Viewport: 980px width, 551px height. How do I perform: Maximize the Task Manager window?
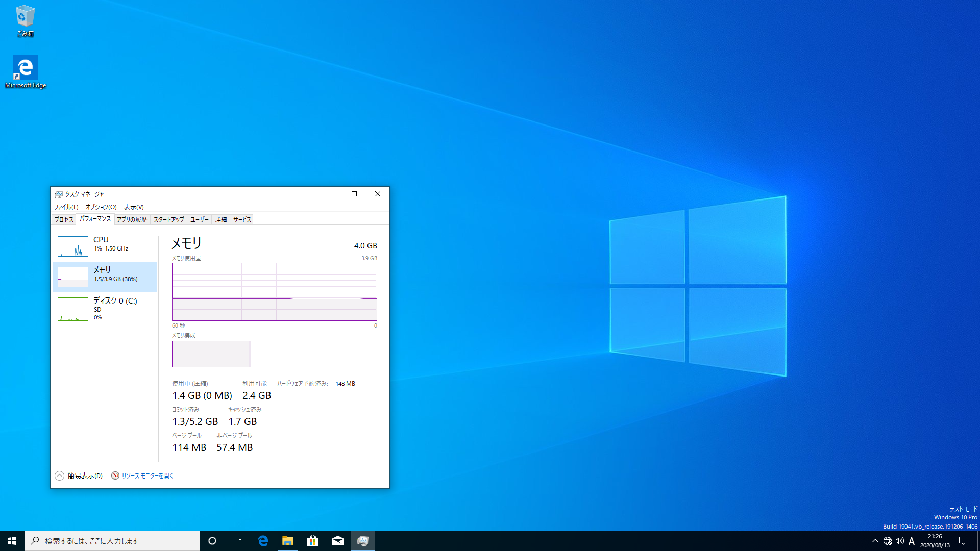pos(354,194)
